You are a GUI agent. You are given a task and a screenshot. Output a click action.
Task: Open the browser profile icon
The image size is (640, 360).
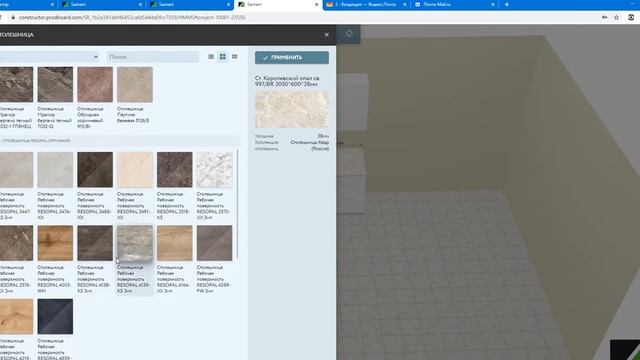coord(631,18)
